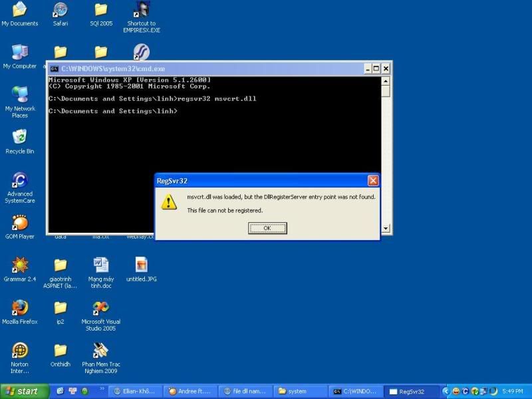Show hidden system tray icons
This screenshot has width=532, height=399.
(x=446, y=391)
